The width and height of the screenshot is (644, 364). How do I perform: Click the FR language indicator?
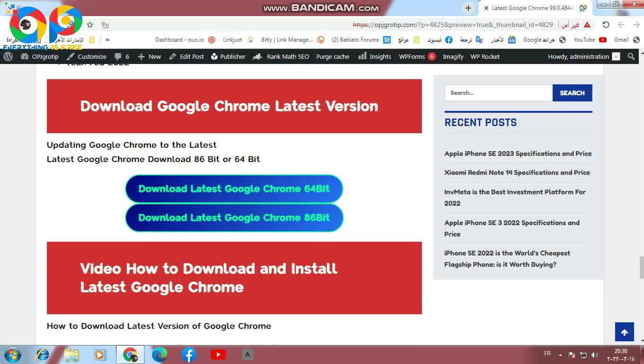click(547, 354)
